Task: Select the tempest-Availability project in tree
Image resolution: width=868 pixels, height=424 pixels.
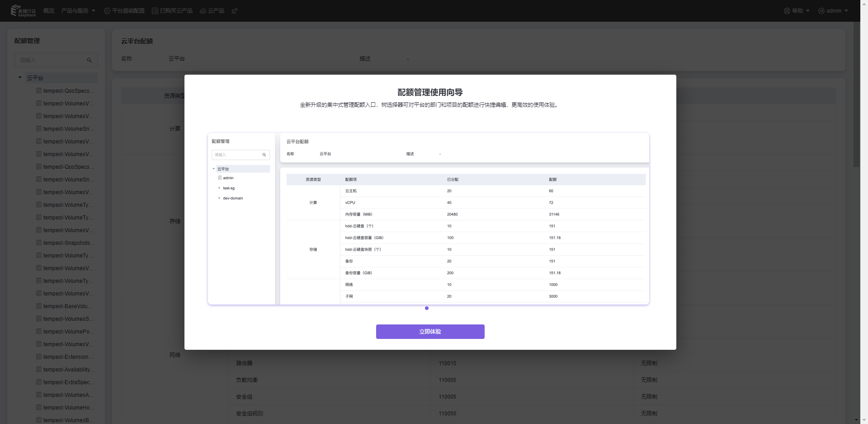Action: point(69,370)
